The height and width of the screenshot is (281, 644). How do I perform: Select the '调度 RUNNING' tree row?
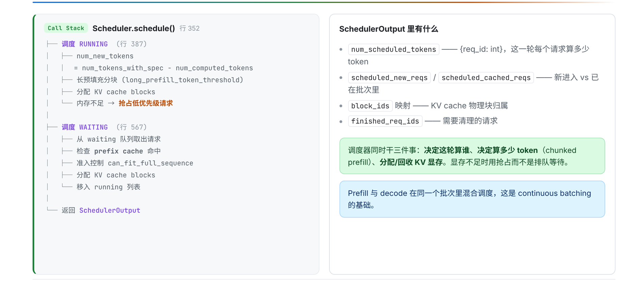point(85,44)
